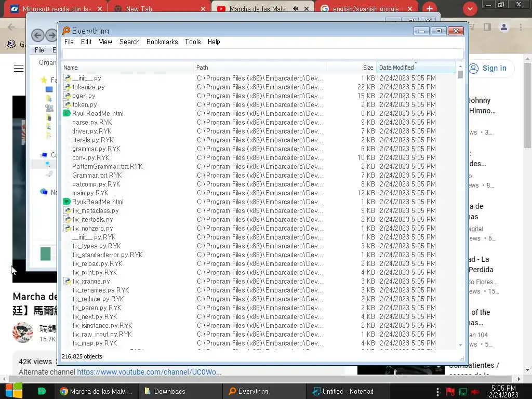
Task: Select the PatternGrammar.txt.RYK row
Action: pyautogui.click(x=259, y=166)
